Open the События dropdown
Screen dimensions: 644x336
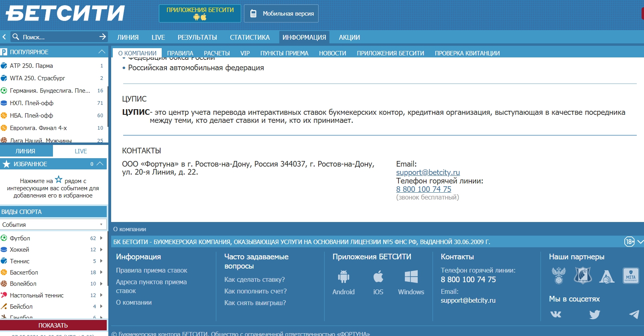click(53, 224)
